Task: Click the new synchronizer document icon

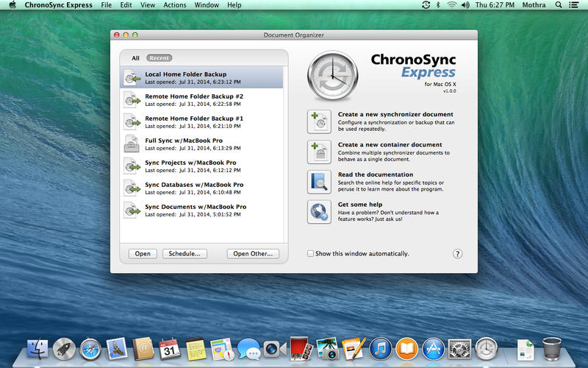Action: click(x=319, y=121)
